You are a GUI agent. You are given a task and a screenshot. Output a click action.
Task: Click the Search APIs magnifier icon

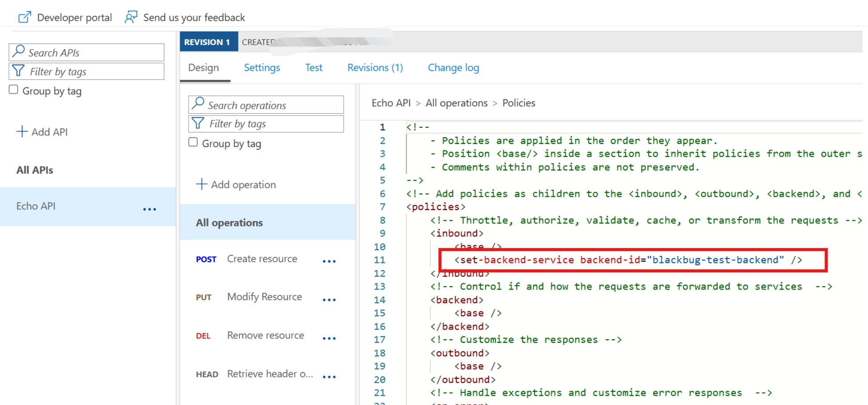point(19,52)
